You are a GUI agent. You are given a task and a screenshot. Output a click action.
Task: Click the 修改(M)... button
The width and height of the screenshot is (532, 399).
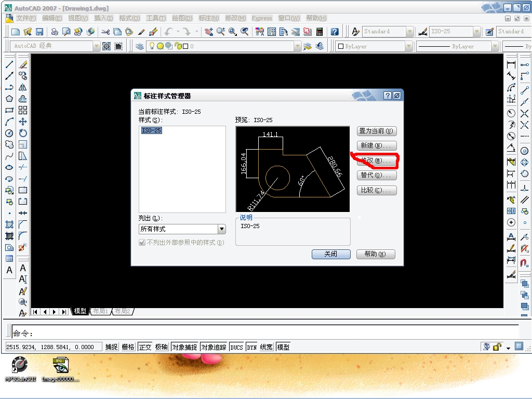coord(377,161)
